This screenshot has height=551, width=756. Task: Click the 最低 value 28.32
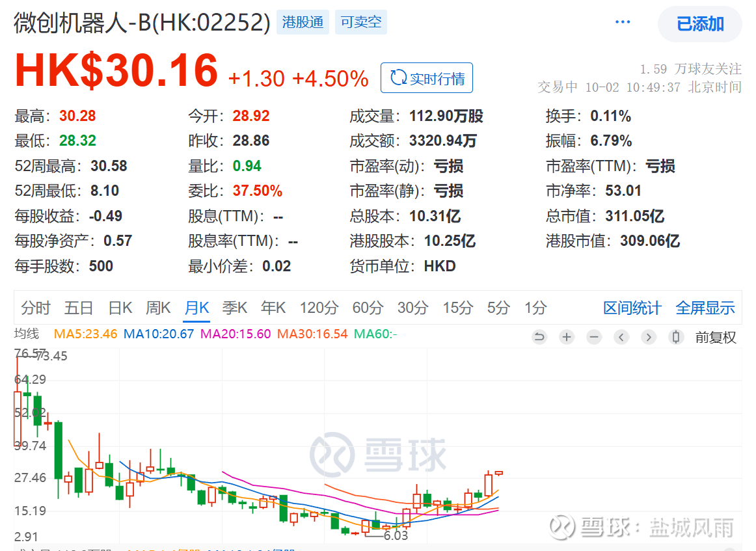(x=77, y=141)
